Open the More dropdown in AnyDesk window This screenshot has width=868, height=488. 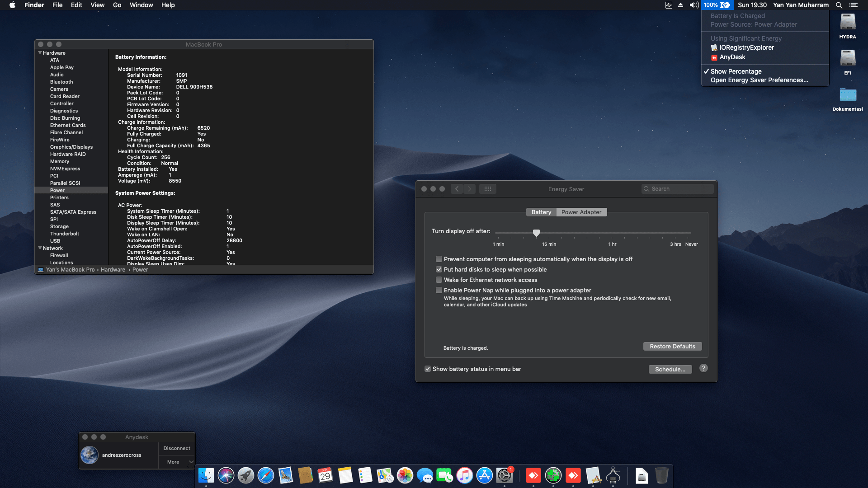(x=176, y=462)
